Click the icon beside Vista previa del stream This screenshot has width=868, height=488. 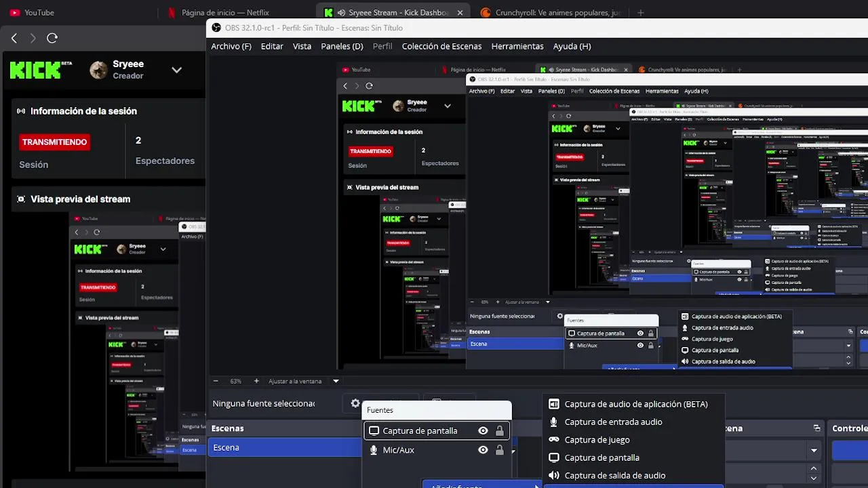click(21, 199)
